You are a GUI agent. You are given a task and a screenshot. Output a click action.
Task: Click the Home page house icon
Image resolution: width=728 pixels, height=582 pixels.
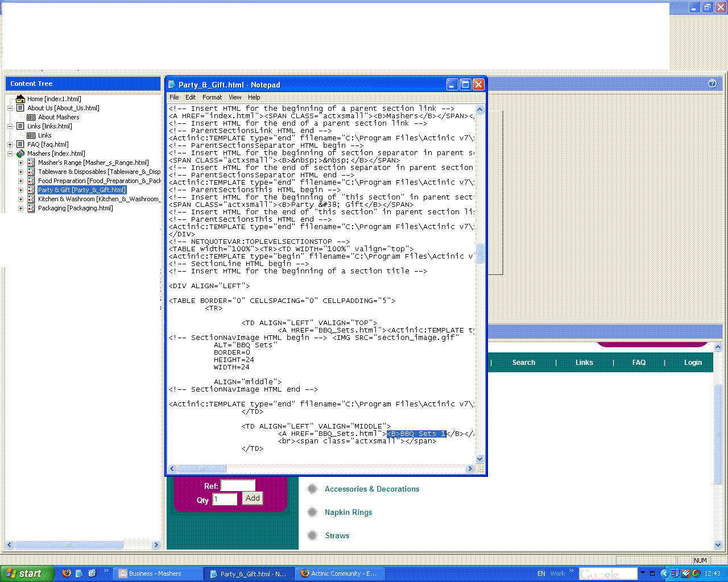tap(20, 99)
